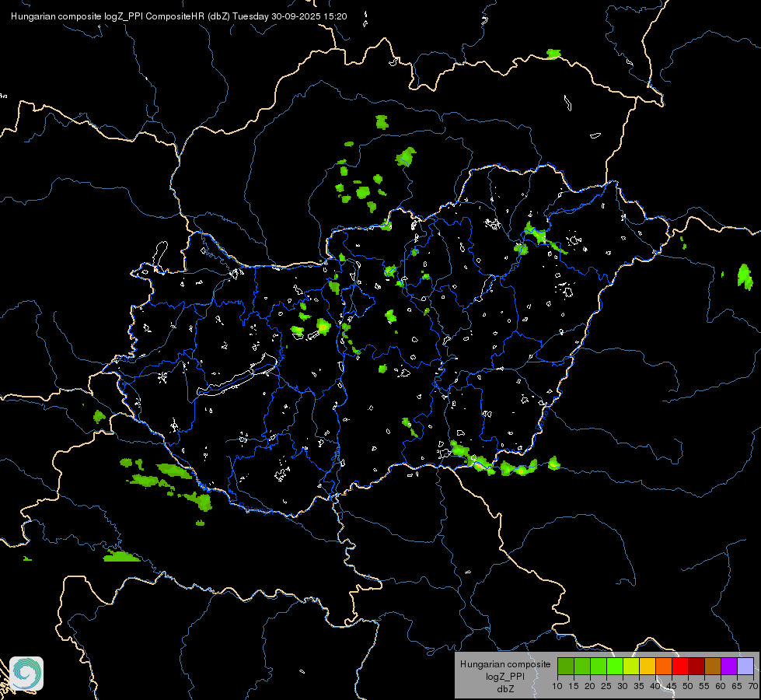Click the "logZ_PPI" text in the legend

(505, 677)
